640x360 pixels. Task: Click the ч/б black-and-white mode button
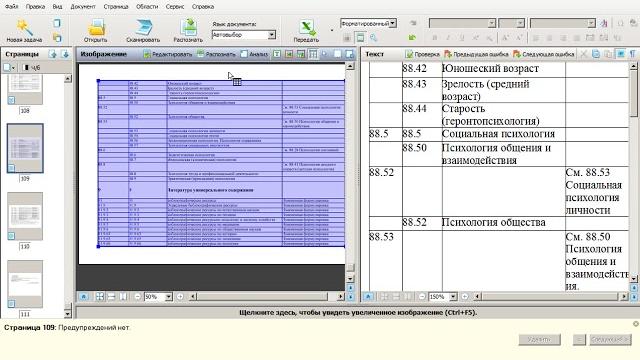[32, 67]
